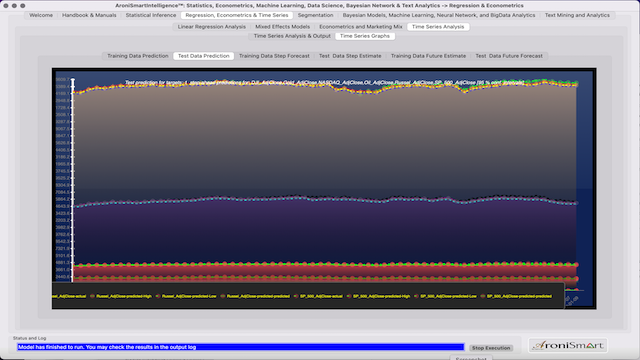This screenshot has height=360, width=640.
Task: Click the AroniSmart logo
Action: point(568,346)
